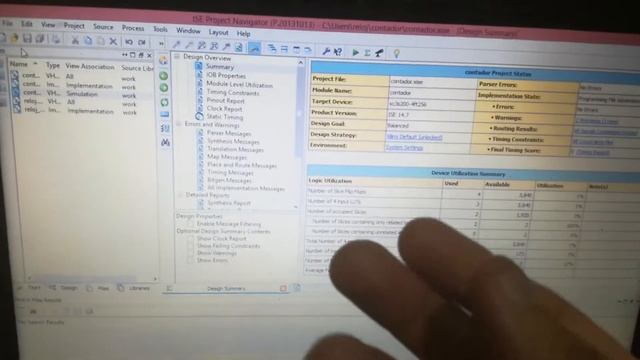
Task: Collapse the Detailed Reports tree node
Action: point(180,195)
